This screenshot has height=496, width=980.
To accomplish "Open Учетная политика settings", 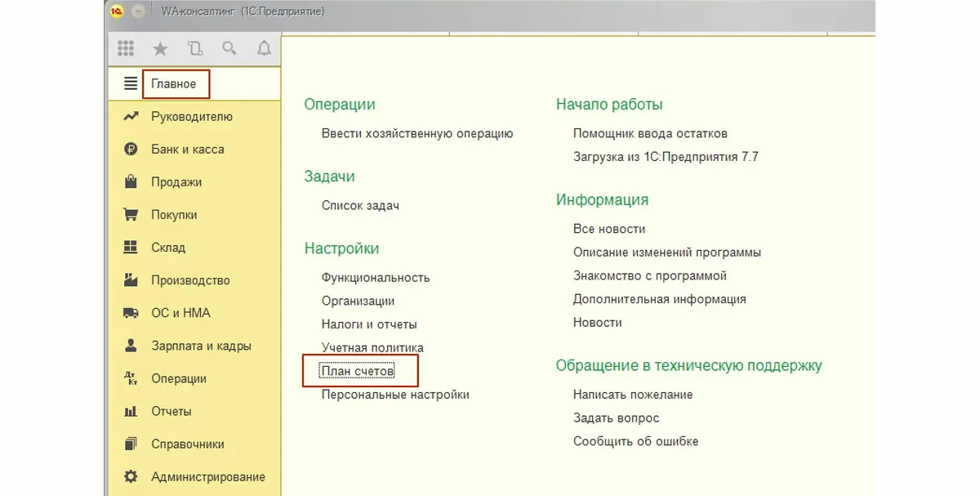I will (x=372, y=348).
